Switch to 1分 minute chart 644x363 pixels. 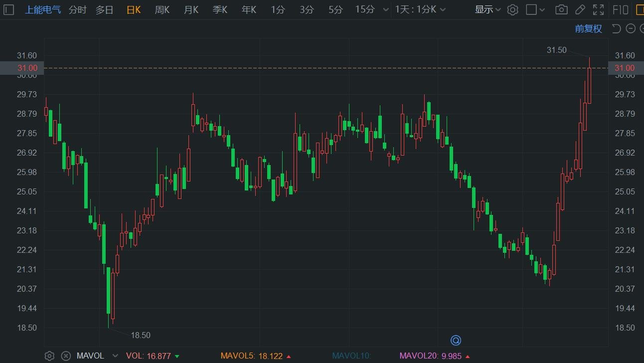point(278,9)
